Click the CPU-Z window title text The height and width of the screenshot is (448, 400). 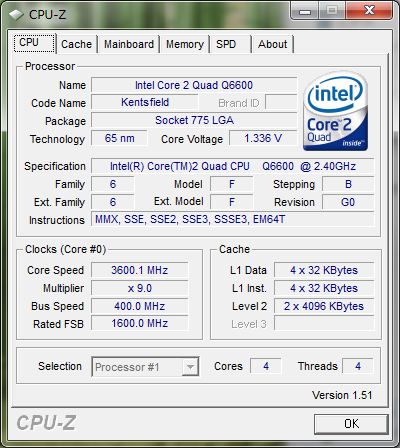click(x=47, y=15)
